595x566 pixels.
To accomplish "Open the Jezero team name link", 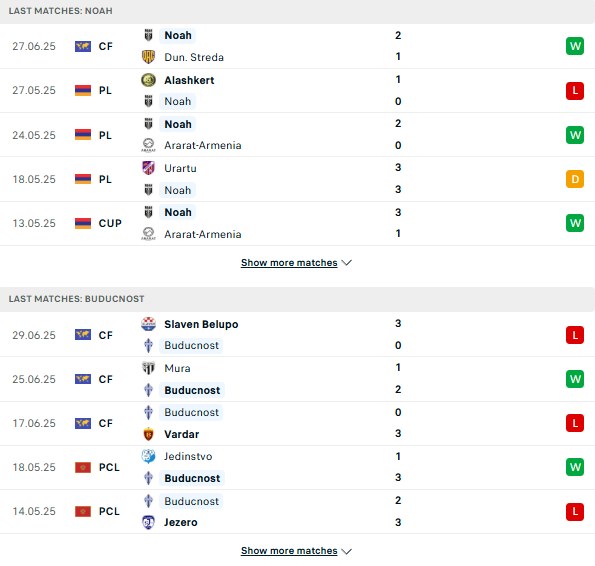I will tap(181, 522).
